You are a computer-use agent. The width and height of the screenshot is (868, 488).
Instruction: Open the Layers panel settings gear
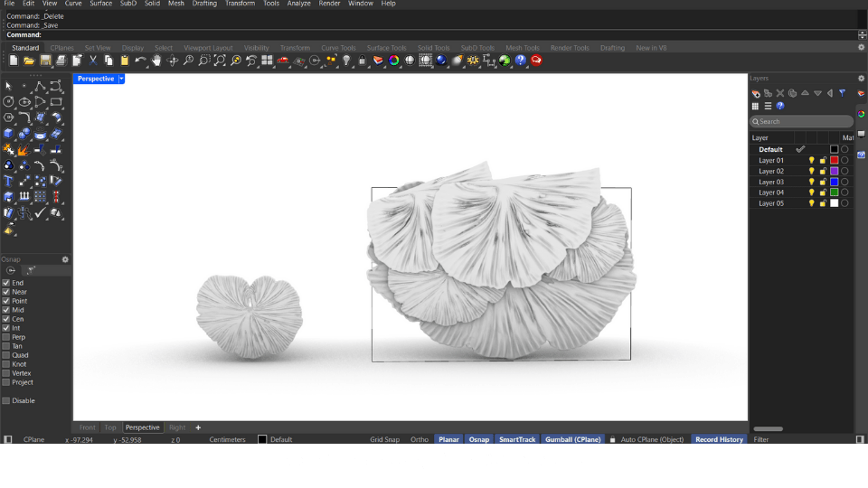861,79
